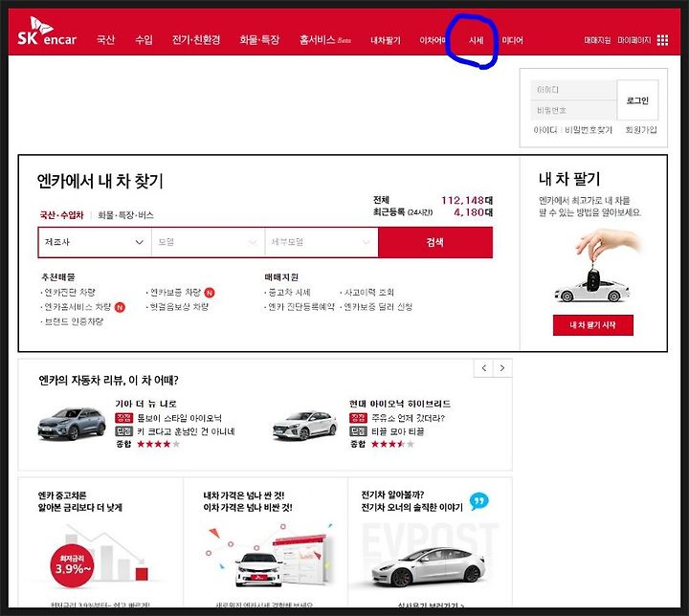
Task: Open the grid menu icon in header
Action: click(x=662, y=40)
